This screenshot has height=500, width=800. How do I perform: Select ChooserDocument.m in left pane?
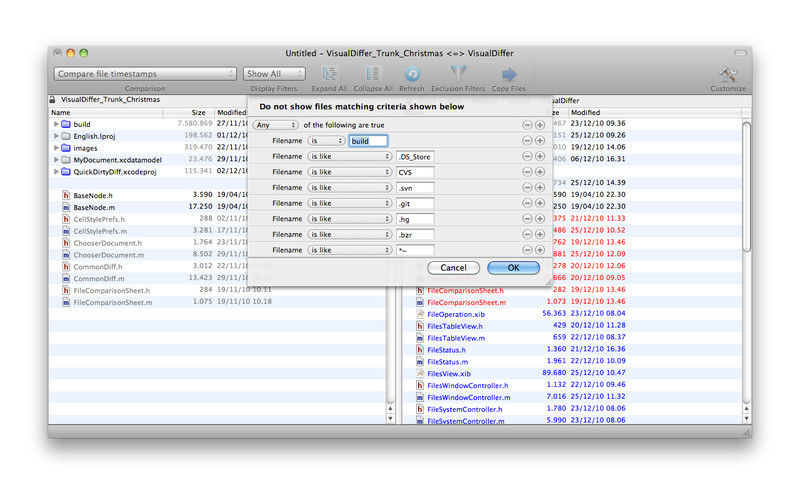coord(109,255)
